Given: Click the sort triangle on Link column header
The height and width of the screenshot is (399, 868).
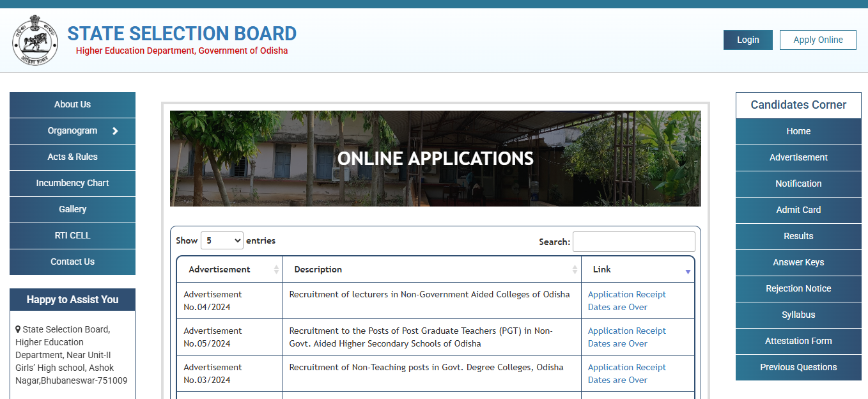Looking at the screenshot, I should tap(688, 272).
